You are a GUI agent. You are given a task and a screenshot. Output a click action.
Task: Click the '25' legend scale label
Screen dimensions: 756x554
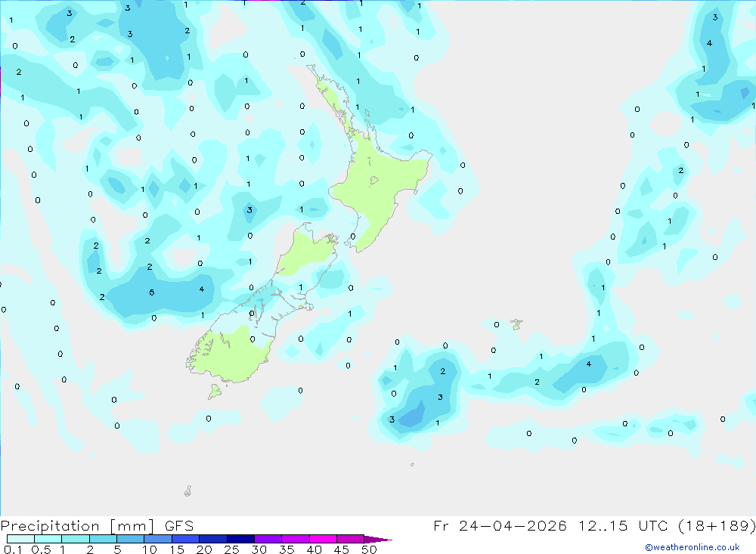coord(231,549)
